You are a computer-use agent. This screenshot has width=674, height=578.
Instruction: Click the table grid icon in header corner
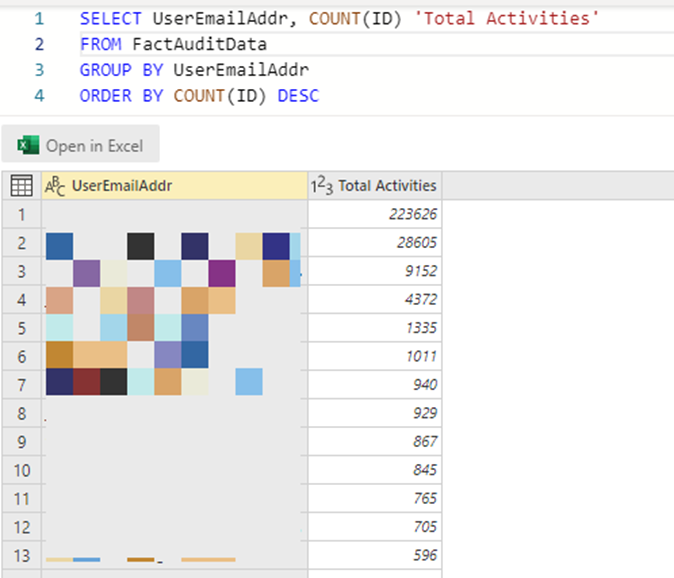[x=21, y=186]
